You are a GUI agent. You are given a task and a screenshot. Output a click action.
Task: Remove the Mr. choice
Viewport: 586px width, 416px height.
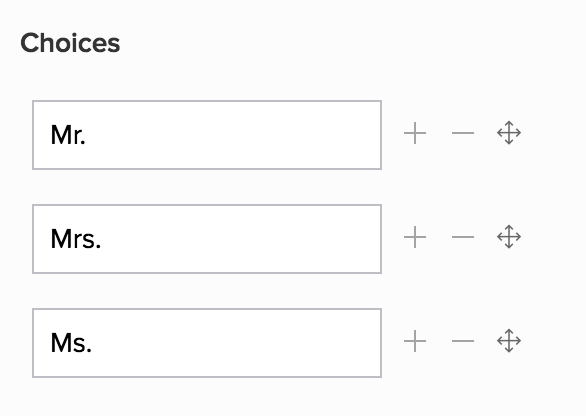click(x=463, y=133)
